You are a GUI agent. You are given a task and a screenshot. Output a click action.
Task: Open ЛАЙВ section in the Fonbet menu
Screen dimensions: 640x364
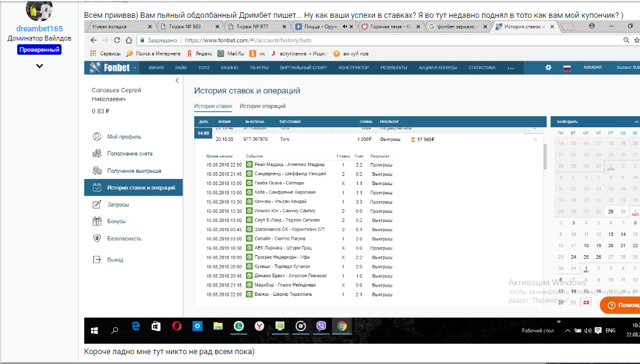(x=181, y=68)
